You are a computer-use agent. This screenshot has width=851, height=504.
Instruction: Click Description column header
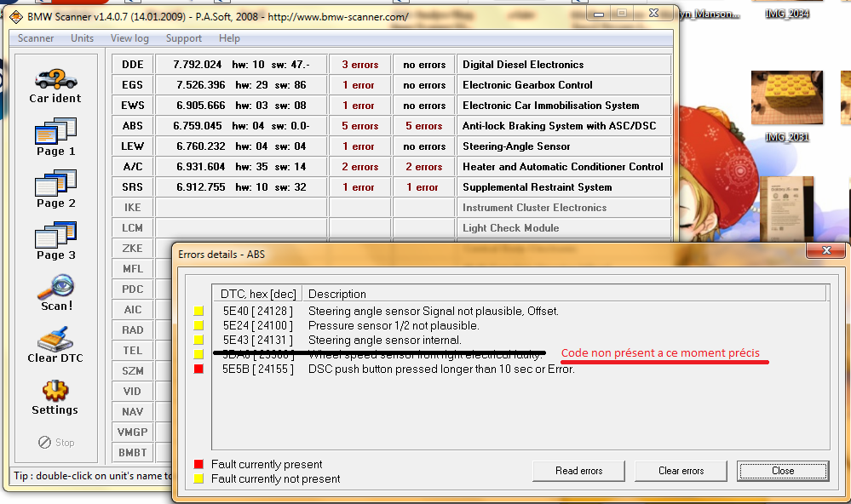tap(565, 294)
